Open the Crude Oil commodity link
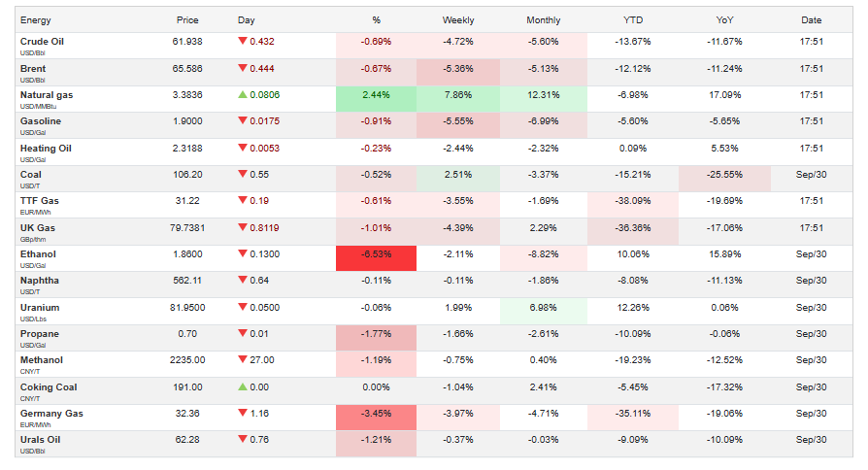The image size is (868, 470). (x=43, y=42)
